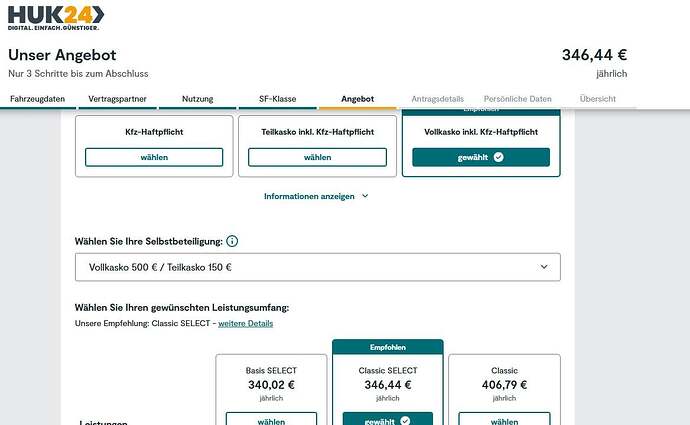
Task: Click 'Nur 3 Schritte bis zum Abschluss' text
Action: tap(78, 73)
